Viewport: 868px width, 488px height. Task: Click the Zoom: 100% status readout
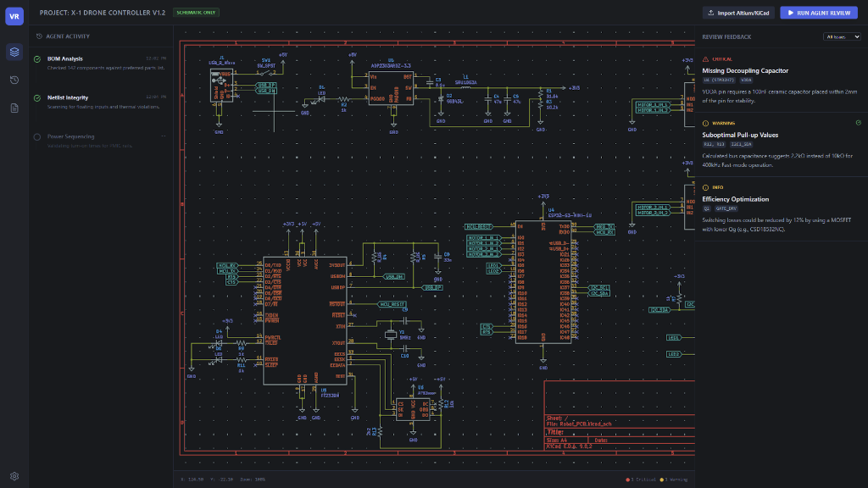(253, 480)
